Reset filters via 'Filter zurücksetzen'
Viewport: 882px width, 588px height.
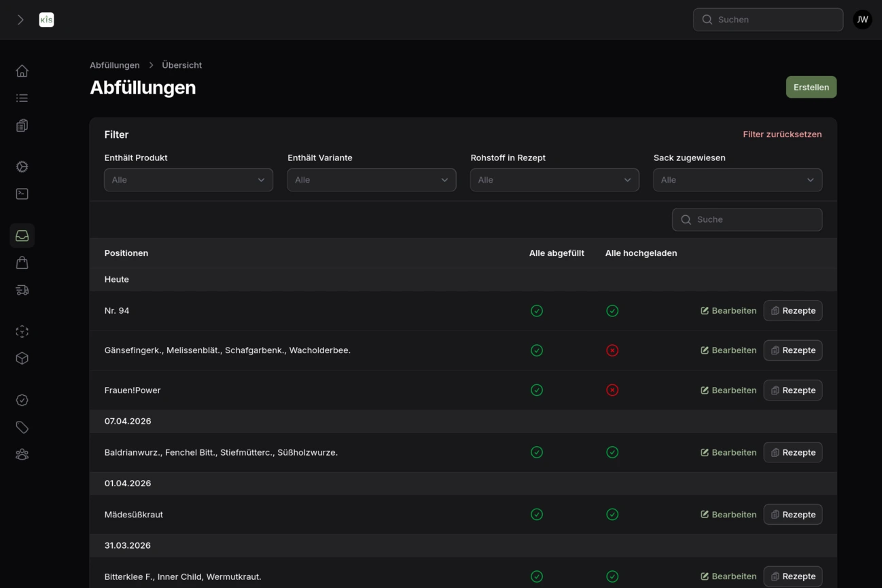coord(781,134)
